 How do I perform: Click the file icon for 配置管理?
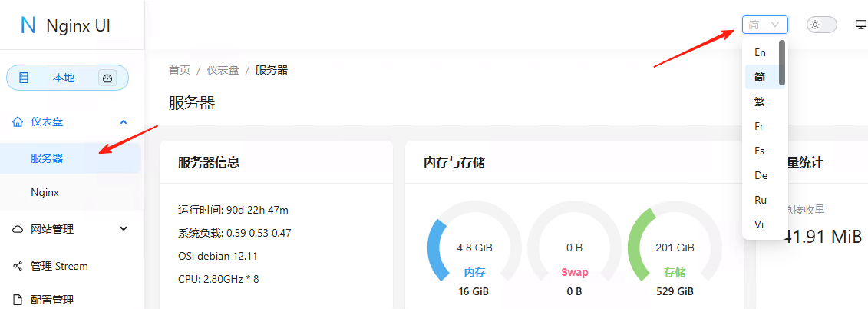tap(18, 300)
